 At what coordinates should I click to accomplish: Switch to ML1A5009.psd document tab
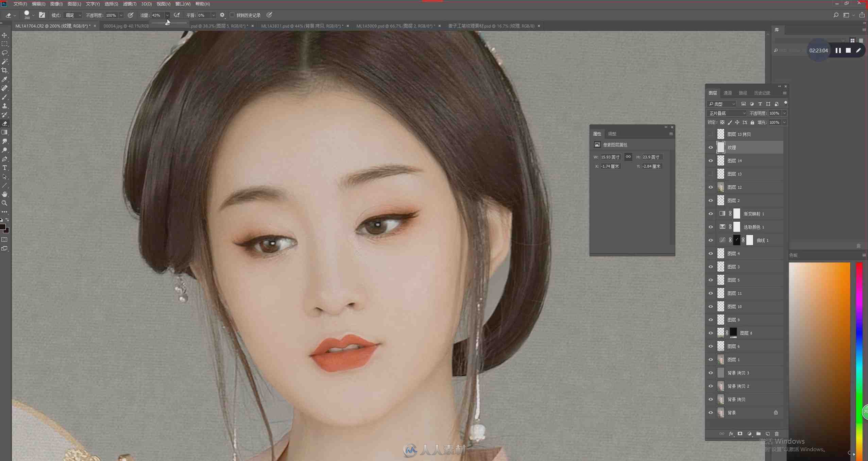point(395,26)
